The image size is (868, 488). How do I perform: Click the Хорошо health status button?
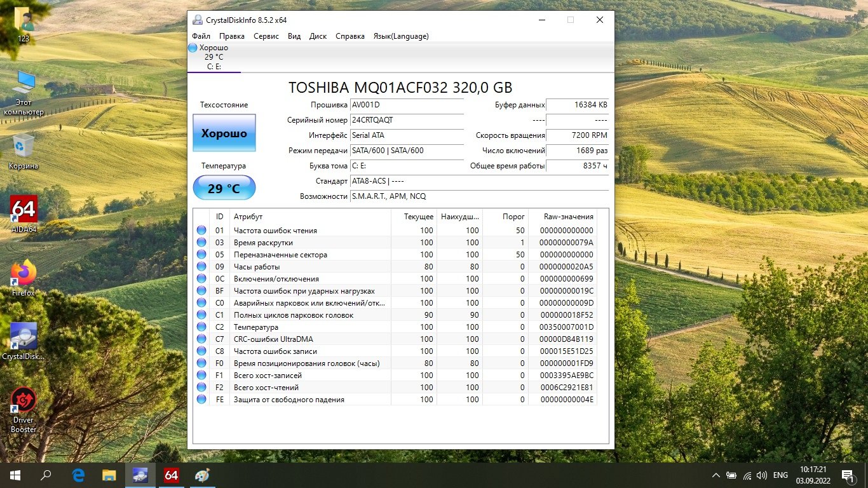(224, 133)
